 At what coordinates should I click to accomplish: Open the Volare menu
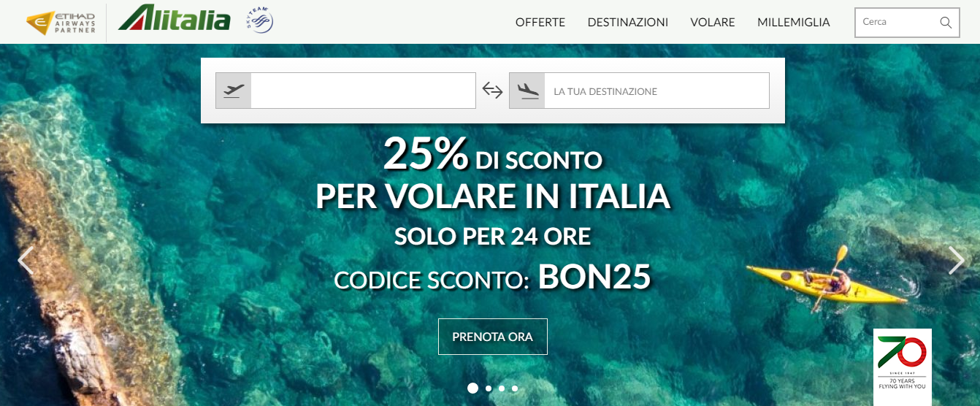(713, 23)
